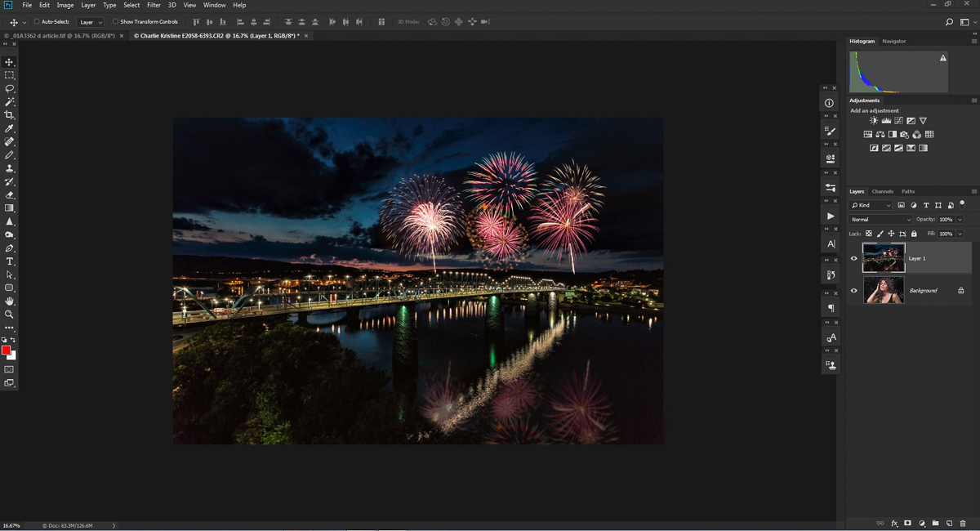Open the Kind filter dropdown

pyautogui.click(x=871, y=205)
